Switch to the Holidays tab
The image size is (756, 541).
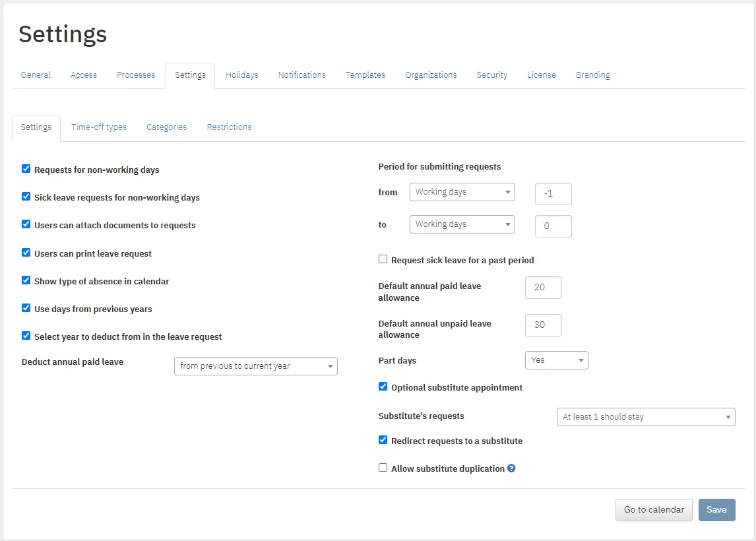click(241, 75)
